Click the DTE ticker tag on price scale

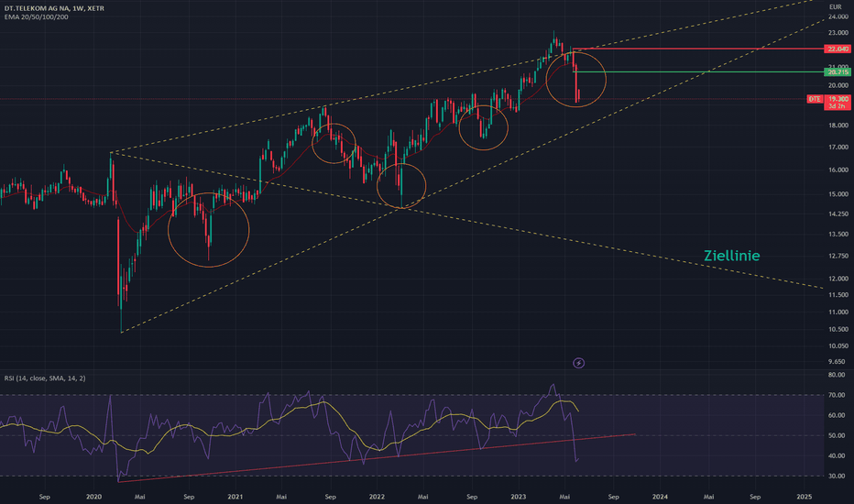point(815,99)
